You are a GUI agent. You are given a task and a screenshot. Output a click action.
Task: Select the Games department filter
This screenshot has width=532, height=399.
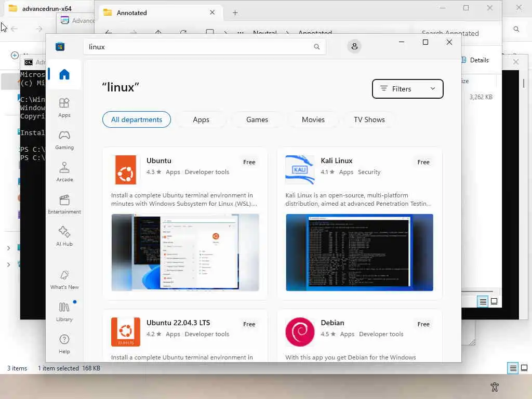pyautogui.click(x=257, y=119)
